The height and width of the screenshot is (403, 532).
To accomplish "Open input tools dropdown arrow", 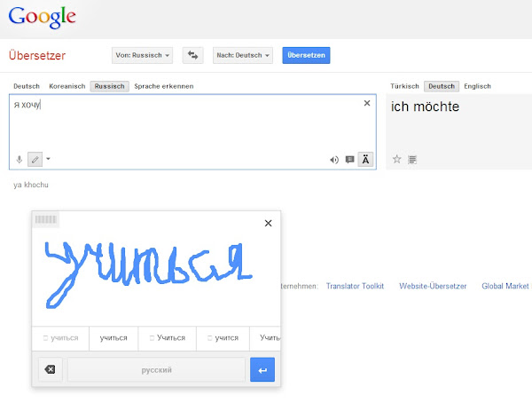I will pyautogui.click(x=48, y=159).
